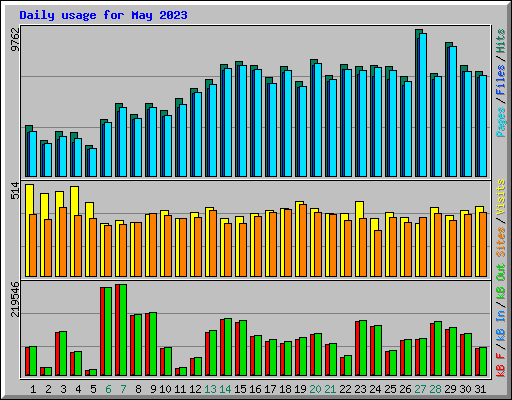
Task: Click the tallest cyan pages bar for day 27
Action: pos(423,105)
